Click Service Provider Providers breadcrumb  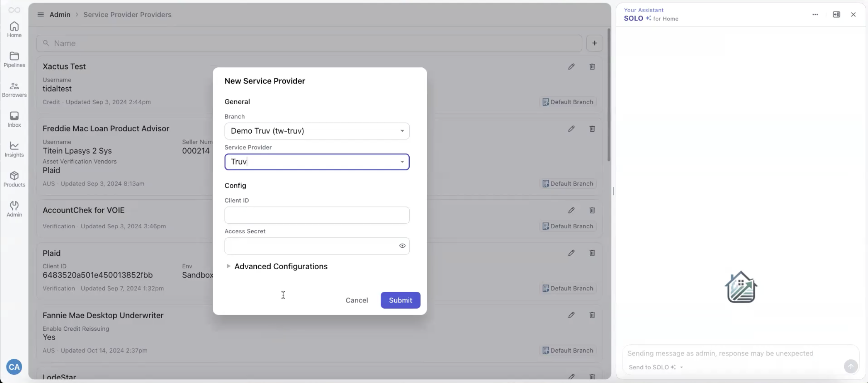(x=127, y=14)
